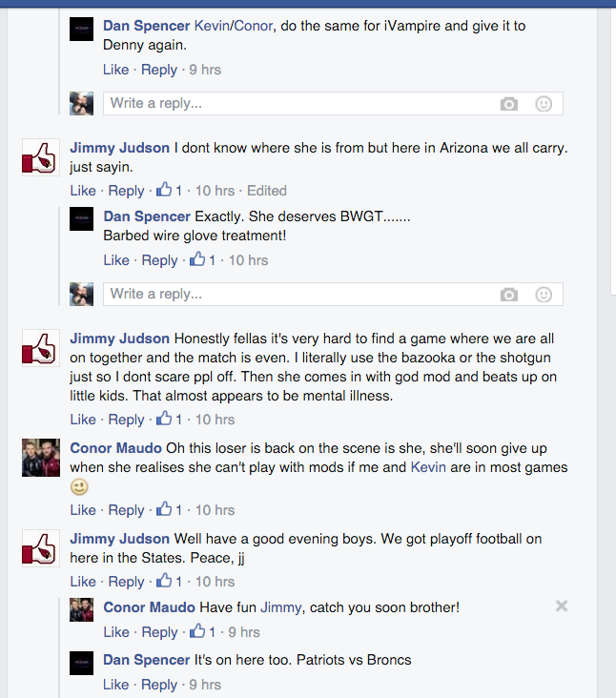Click second 'Write a reply...' input field

point(333,295)
